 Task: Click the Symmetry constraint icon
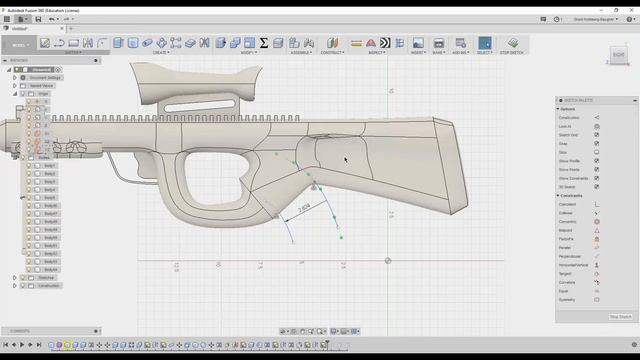click(x=596, y=300)
